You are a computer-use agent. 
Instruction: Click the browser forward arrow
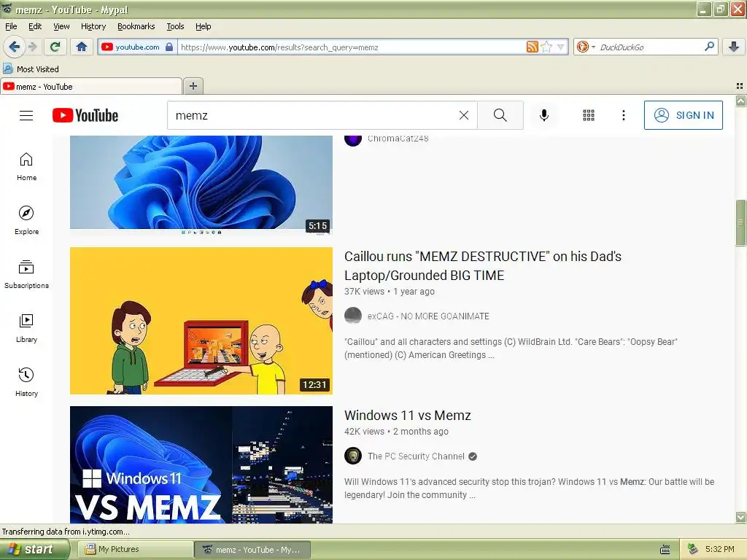(x=32, y=47)
